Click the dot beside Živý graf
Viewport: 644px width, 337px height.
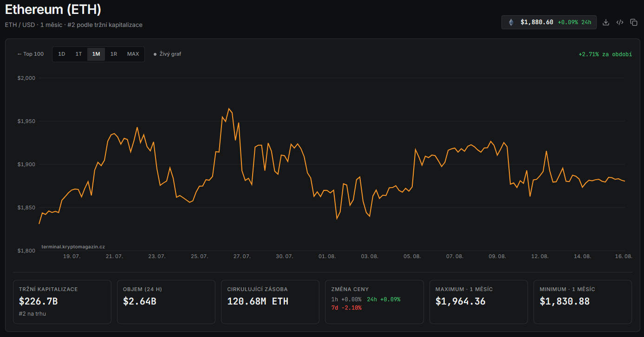[155, 54]
